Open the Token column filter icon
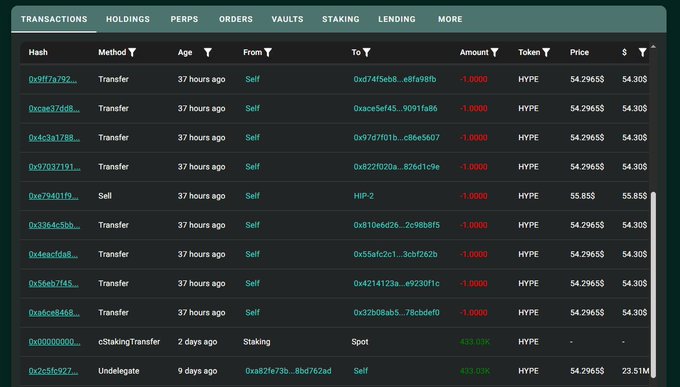The image size is (680, 387). click(x=546, y=52)
